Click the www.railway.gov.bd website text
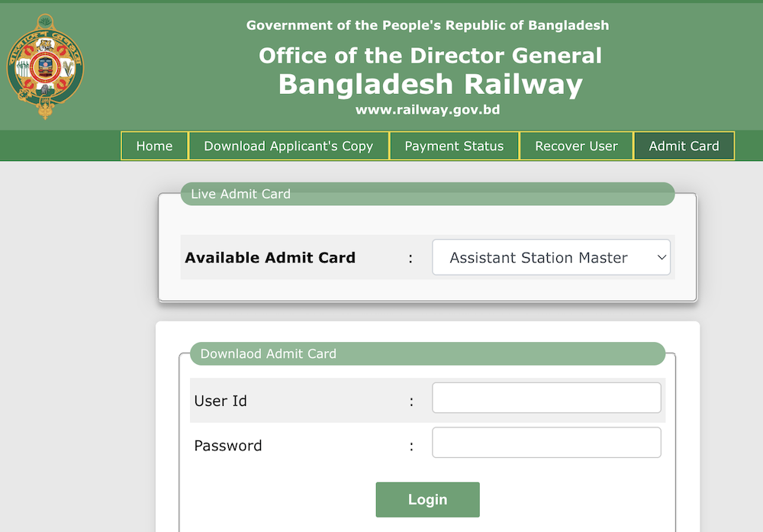The width and height of the screenshot is (763, 532). point(428,110)
